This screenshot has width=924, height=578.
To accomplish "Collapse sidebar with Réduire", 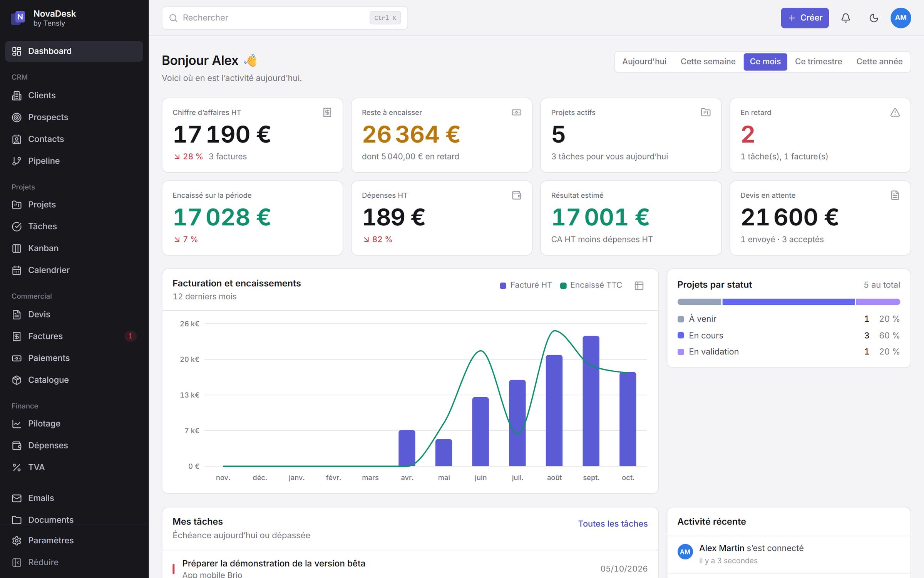I will tap(74, 562).
